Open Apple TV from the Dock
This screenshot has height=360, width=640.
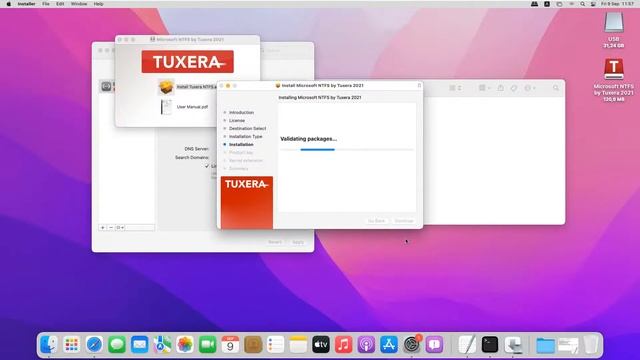(x=321, y=345)
